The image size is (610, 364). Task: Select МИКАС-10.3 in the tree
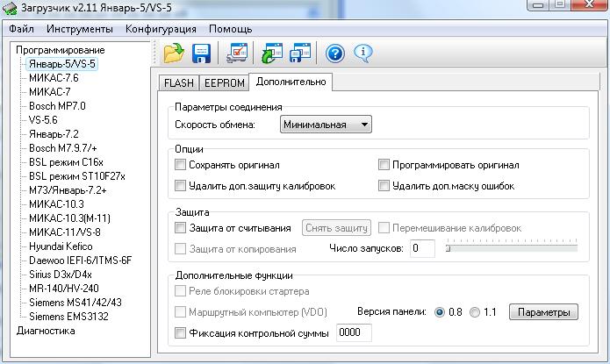[x=56, y=204]
